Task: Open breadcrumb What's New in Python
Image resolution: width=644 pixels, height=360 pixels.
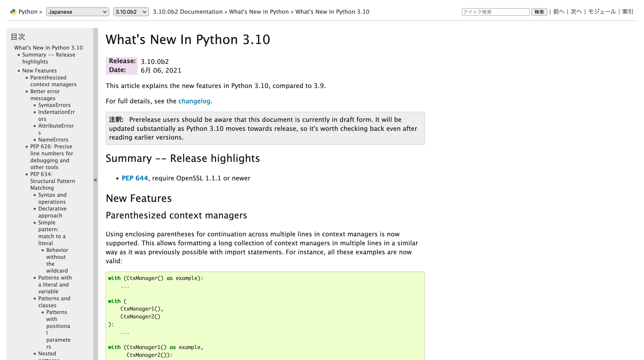Action: 259,12
